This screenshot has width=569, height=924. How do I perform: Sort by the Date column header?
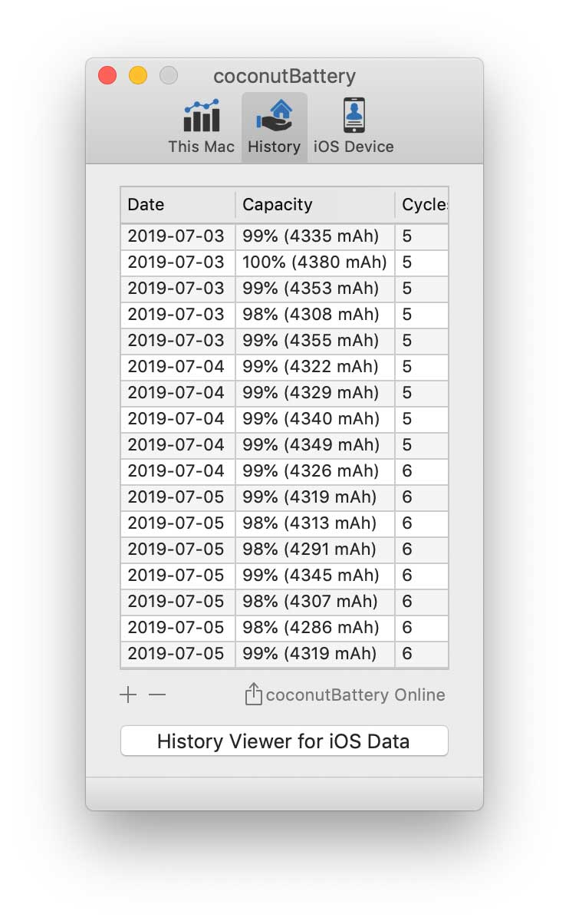(177, 205)
